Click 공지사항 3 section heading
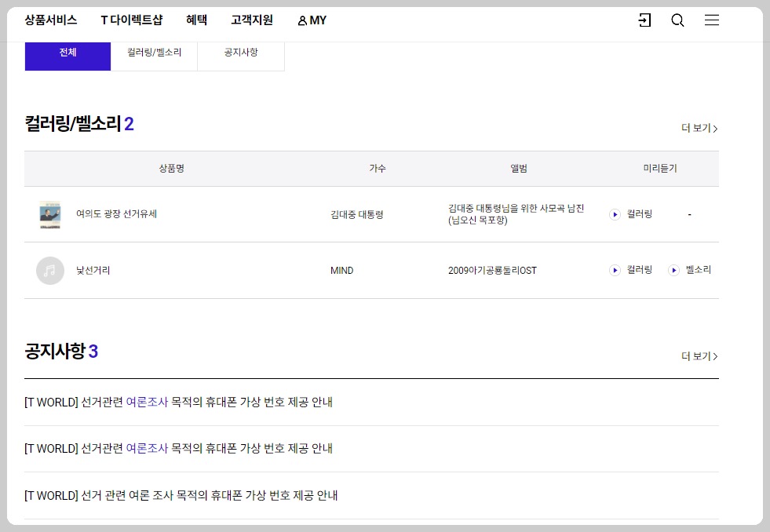 [61, 352]
